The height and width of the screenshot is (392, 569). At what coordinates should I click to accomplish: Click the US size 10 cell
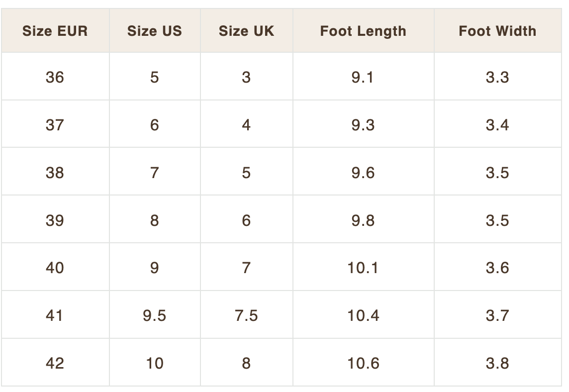coord(155,363)
